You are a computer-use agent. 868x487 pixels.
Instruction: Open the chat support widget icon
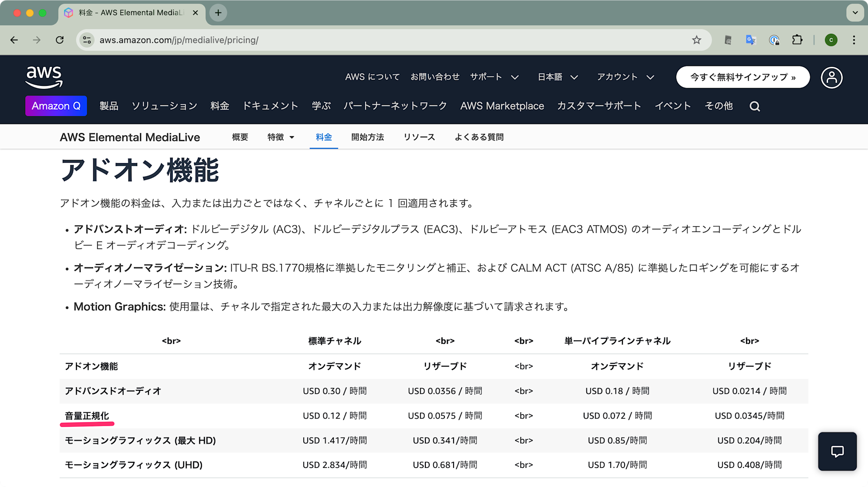(837, 451)
